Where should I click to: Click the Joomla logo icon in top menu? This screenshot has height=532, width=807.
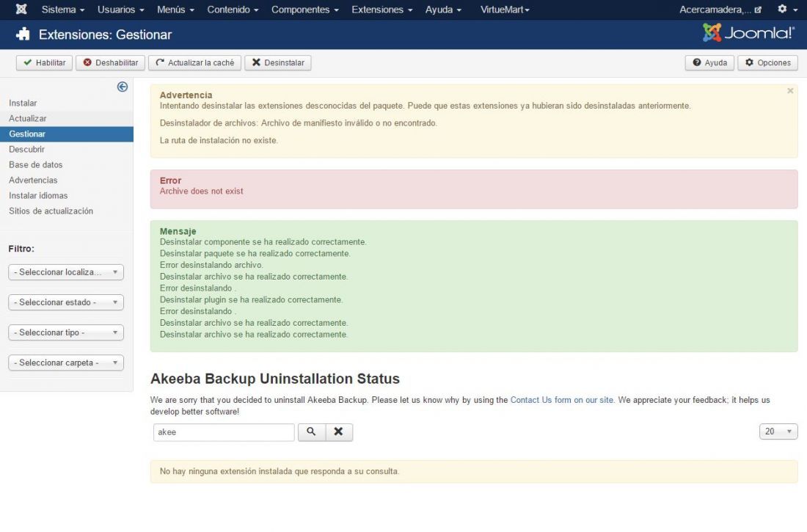(x=21, y=10)
